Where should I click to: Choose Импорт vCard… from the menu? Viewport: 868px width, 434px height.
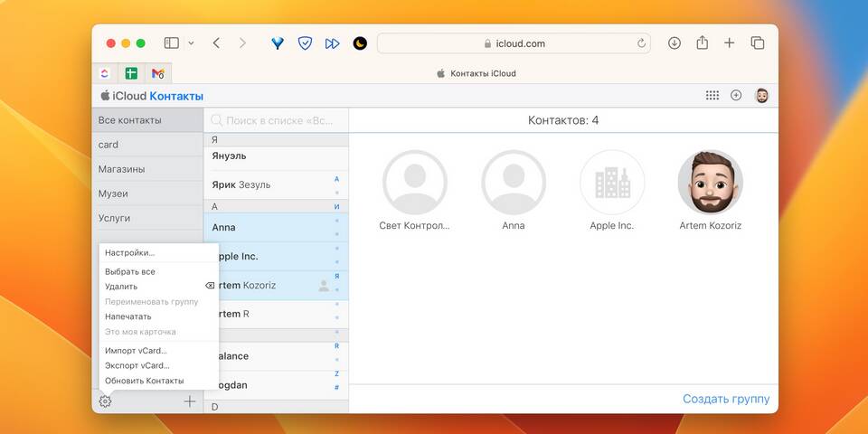point(136,350)
